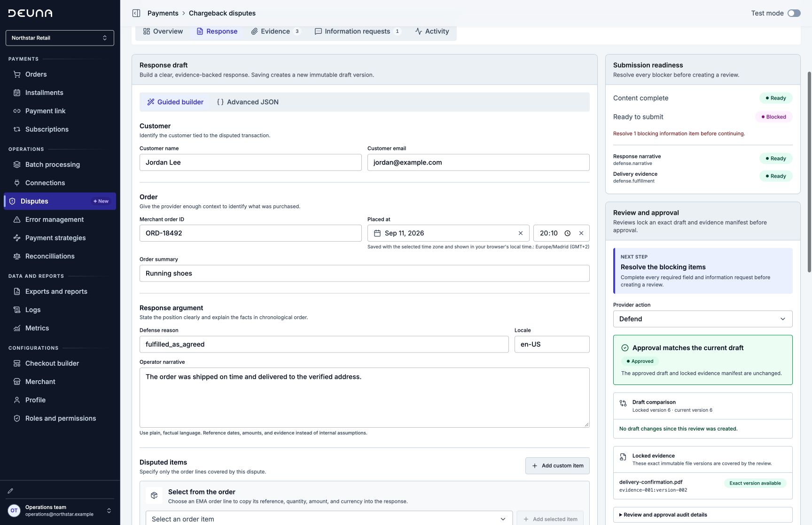The width and height of the screenshot is (812, 525).
Task: Open Provider action Defend dropdown
Action: 703,319
